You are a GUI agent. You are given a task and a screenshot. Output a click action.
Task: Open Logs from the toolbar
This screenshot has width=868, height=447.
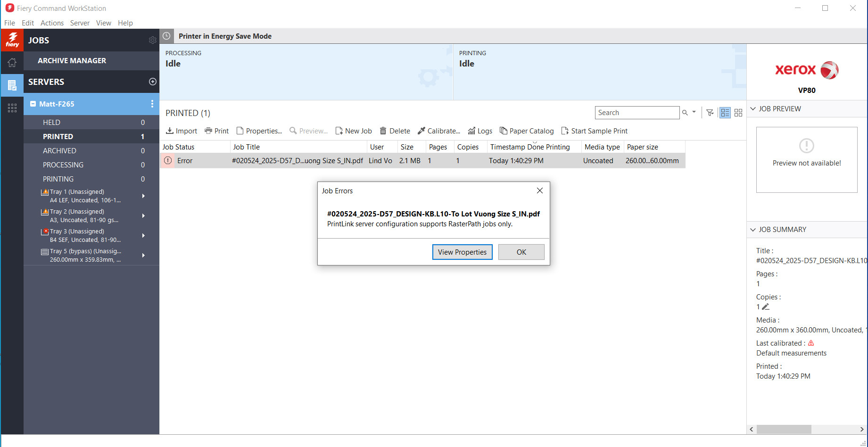click(480, 131)
